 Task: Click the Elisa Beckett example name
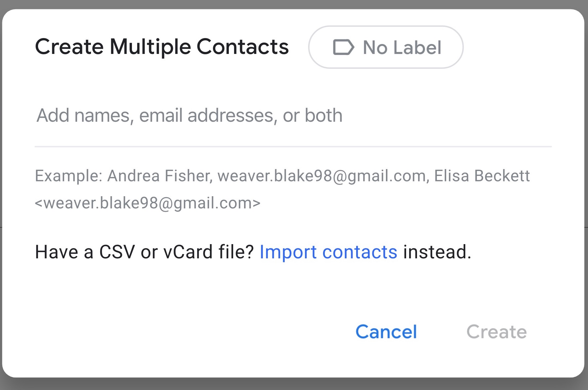(x=482, y=176)
